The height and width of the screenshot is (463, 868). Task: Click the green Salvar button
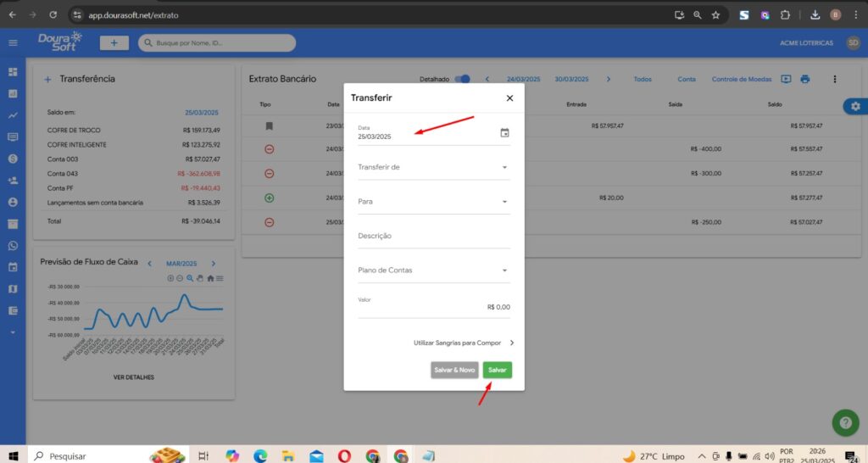pos(497,371)
